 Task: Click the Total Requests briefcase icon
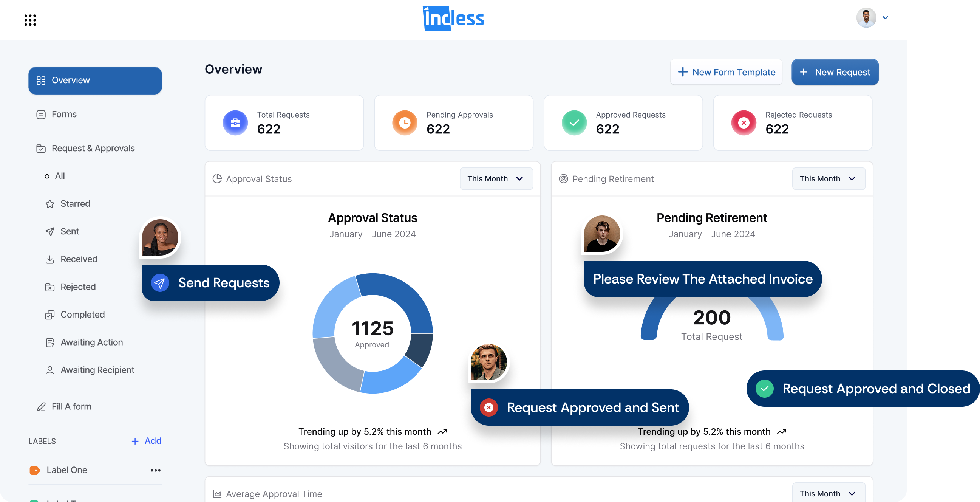(x=235, y=122)
